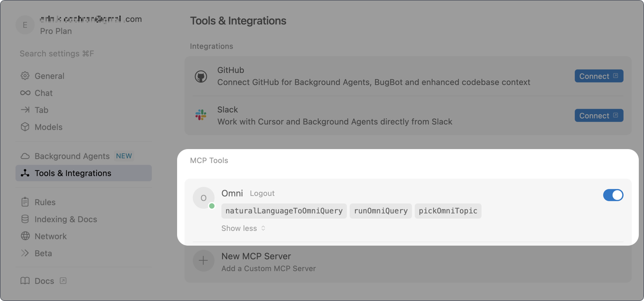Click the Network globe icon
Screen dimensions: 644x301
[25, 236]
